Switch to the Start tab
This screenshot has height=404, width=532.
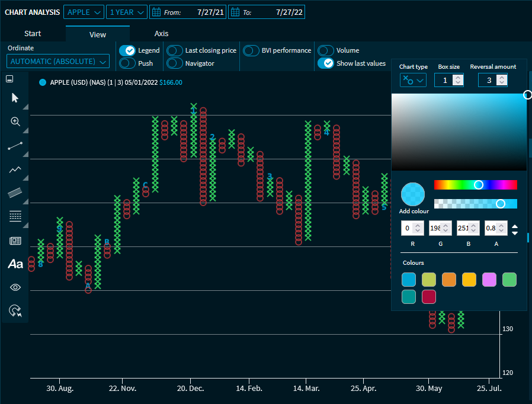(x=33, y=34)
